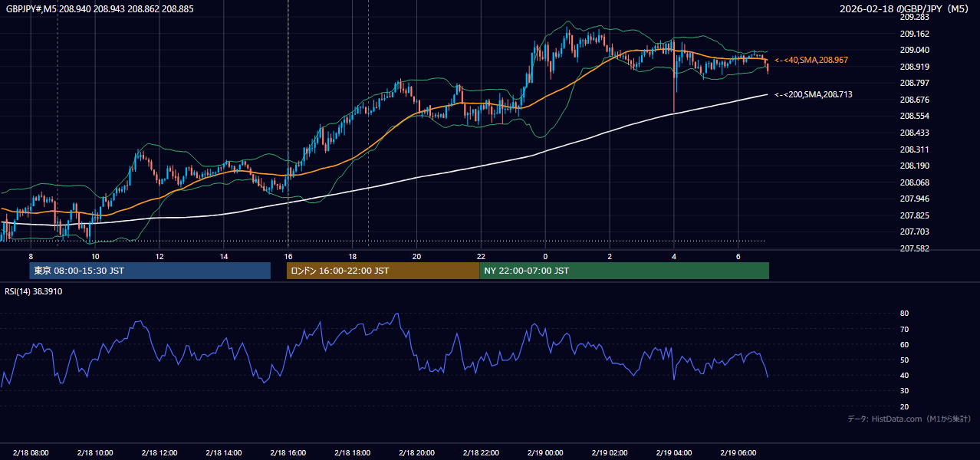Click the RSI 20 level label
This screenshot has height=460, width=980.
(904, 406)
